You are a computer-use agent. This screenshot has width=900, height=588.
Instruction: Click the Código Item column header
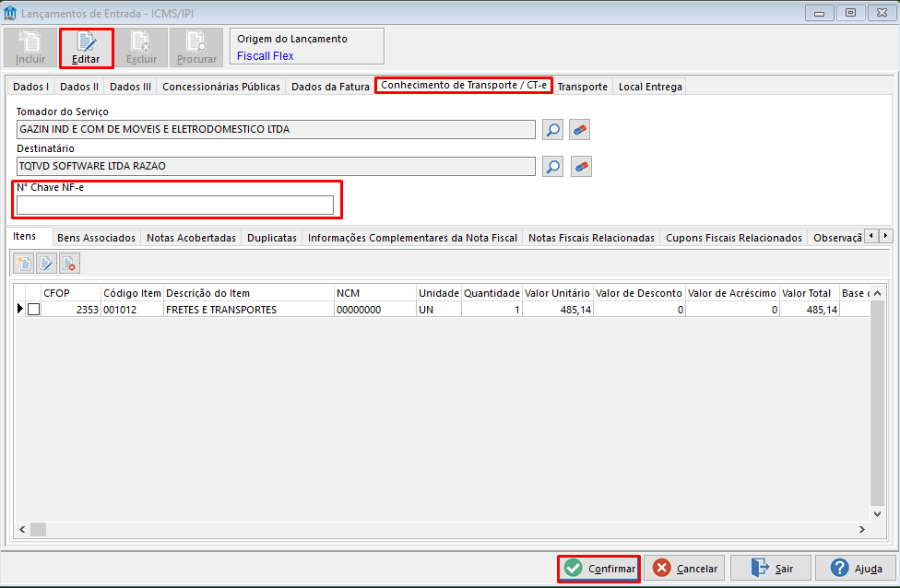[132, 293]
